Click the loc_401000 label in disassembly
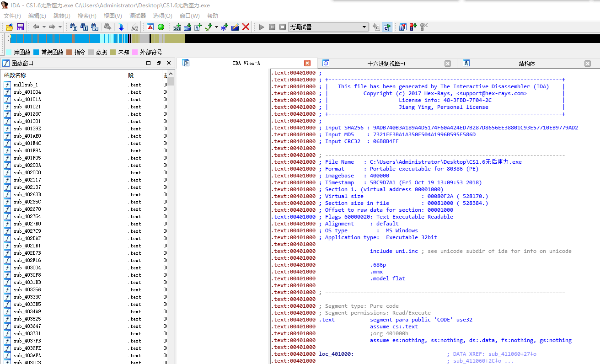Viewport: 600px width, 364px height. click(x=336, y=354)
